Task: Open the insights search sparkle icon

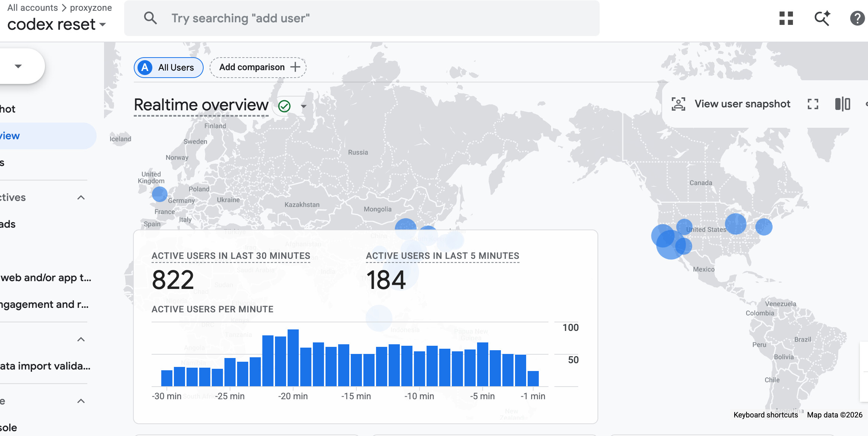Action: pyautogui.click(x=822, y=18)
